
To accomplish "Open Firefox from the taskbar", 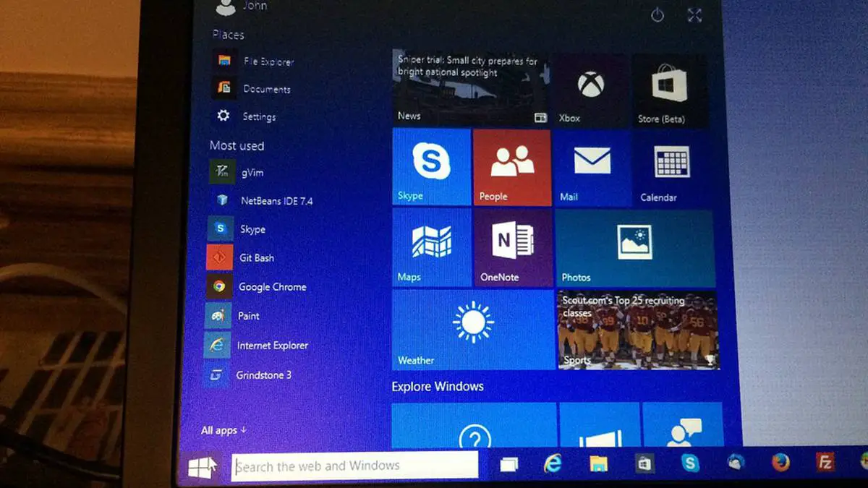I will [780, 462].
